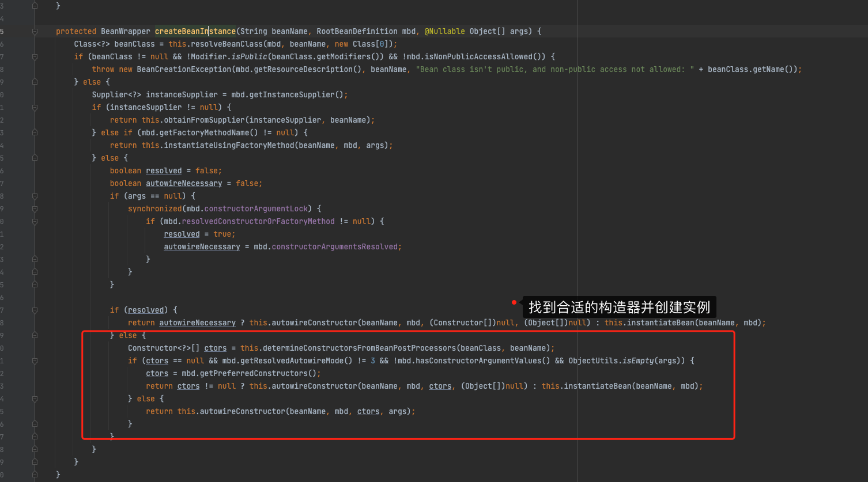
Task: Click 'boolean resolved = false' declaration
Action: (x=166, y=171)
